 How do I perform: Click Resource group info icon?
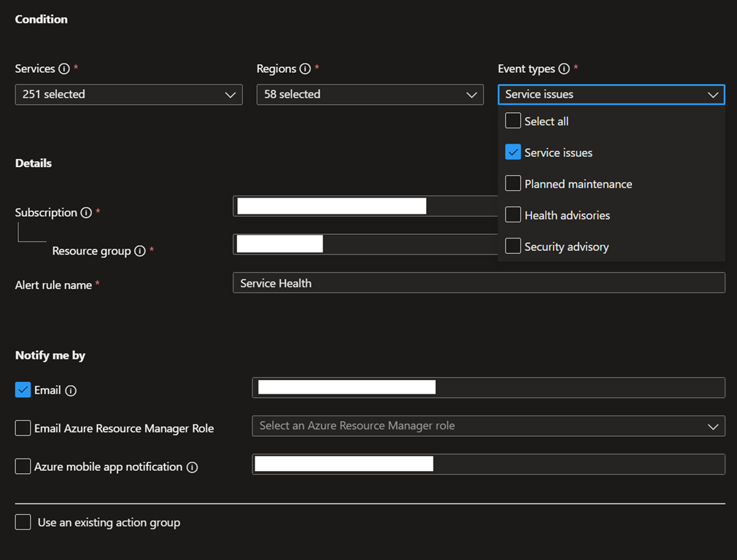click(x=140, y=251)
